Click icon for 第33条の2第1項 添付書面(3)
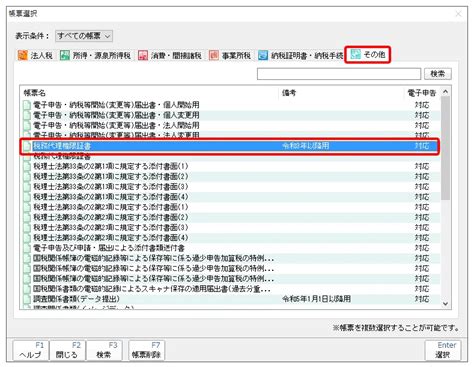The image size is (474, 367). (x=27, y=186)
